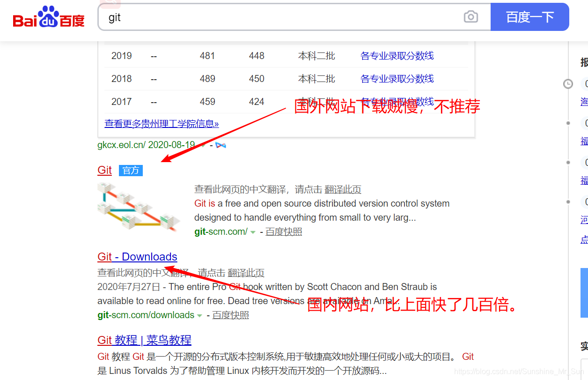
Task: Click 百度快照 for the git-scm.com result
Action: [x=283, y=231]
